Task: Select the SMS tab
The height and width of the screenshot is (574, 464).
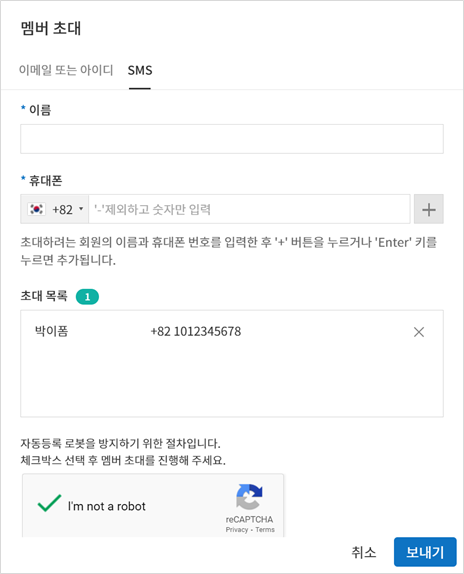Action: [140, 70]
